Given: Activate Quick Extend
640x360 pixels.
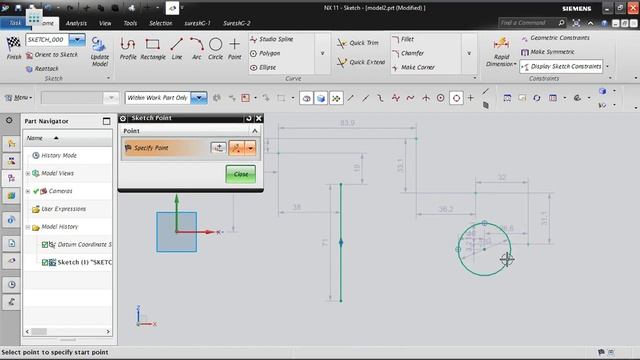Looking at the screenshot, I should [x=361, y=62].
